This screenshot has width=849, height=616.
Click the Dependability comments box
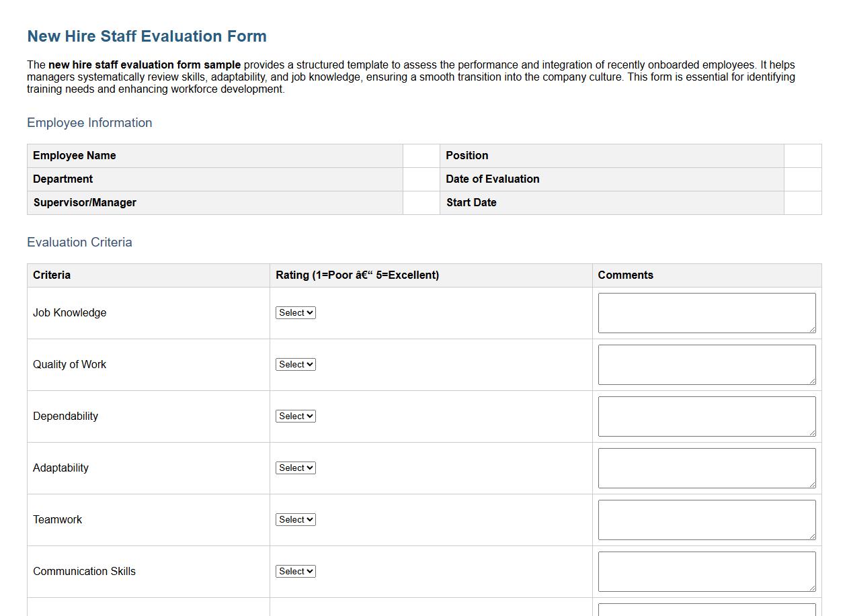706,416
